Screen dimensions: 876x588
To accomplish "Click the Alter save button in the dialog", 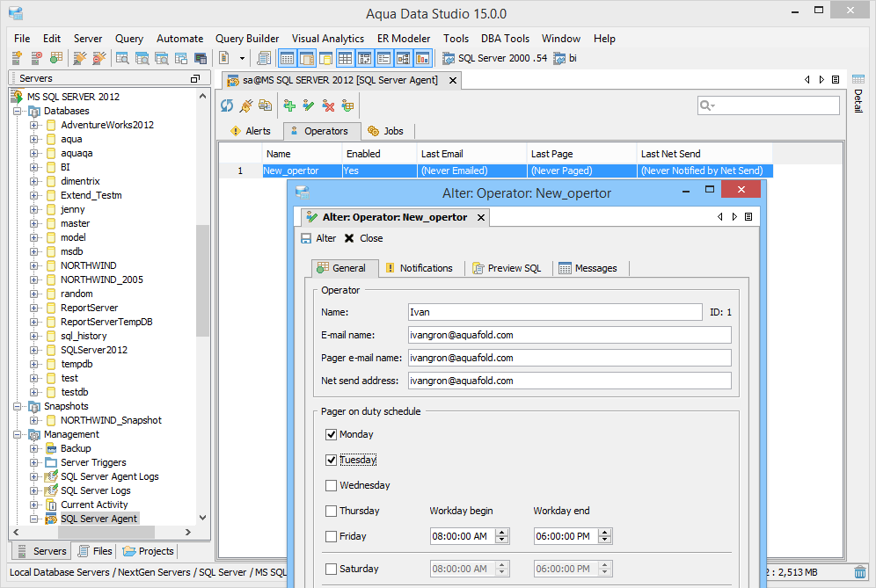I will [x=318, y=238].
